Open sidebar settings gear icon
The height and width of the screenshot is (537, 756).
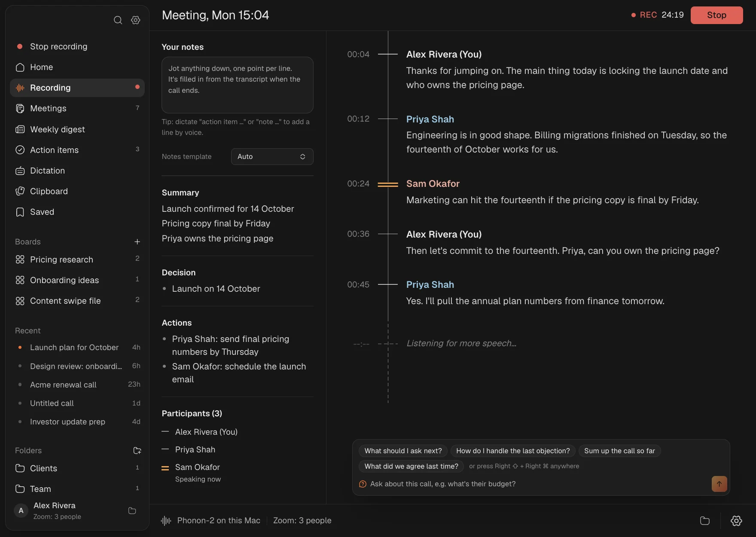click(136, 20)
